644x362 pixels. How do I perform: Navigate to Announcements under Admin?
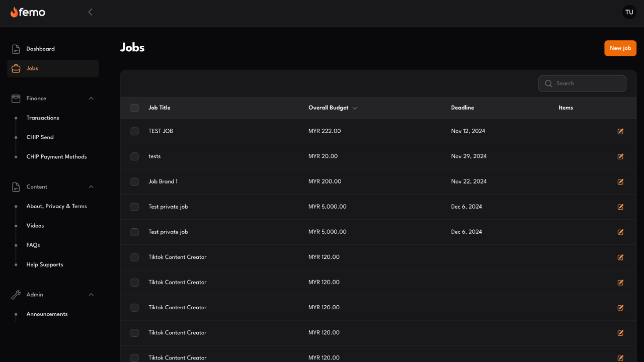pyautogui.click(x=47, y=314)
